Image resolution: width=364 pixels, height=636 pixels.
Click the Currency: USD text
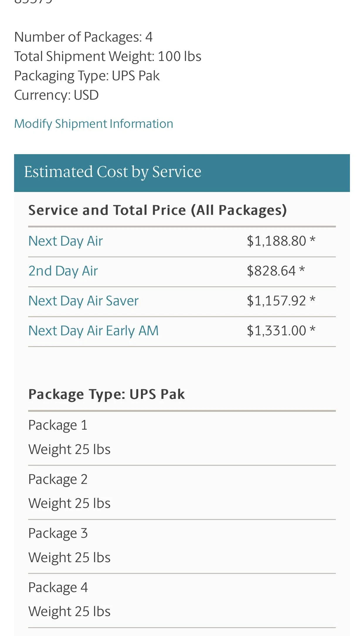[56, 95]
